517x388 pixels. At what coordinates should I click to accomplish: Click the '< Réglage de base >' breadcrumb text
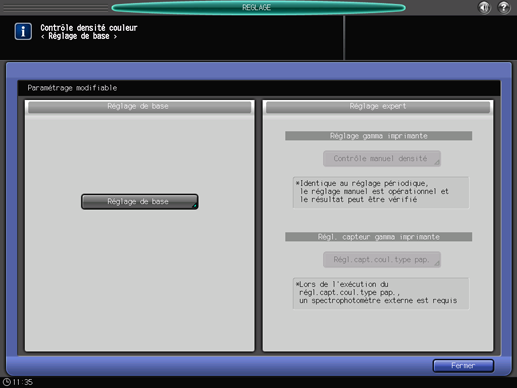tap(79, 36)
